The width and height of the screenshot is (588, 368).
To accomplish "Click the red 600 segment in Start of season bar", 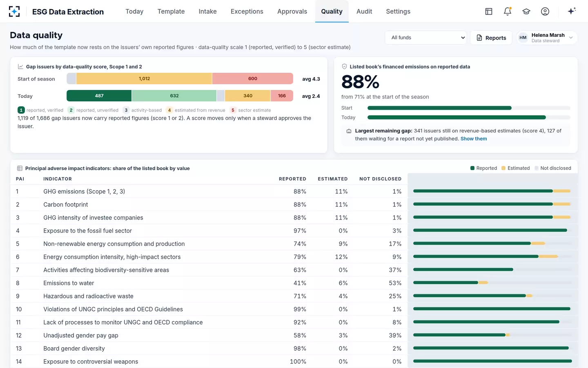I will pos(253,79).
